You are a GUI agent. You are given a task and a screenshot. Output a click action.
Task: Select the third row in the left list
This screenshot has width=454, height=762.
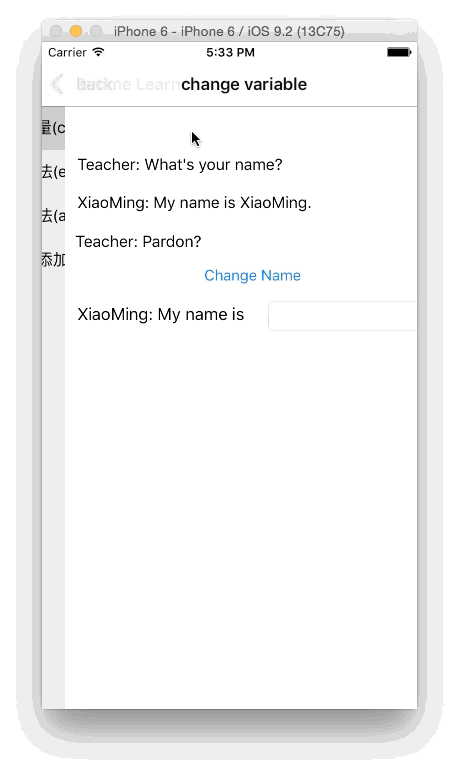53,215
